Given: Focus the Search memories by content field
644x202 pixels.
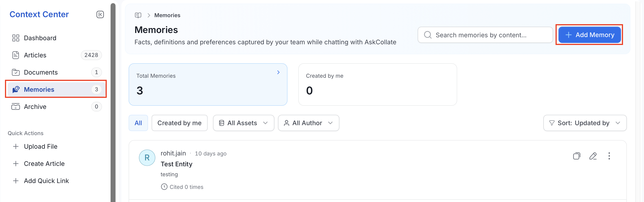Looking at the screenshot, I should coord(485,35).
